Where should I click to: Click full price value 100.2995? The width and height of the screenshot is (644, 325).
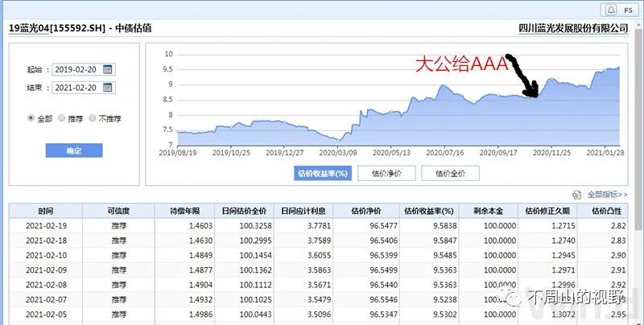point(255,241)
